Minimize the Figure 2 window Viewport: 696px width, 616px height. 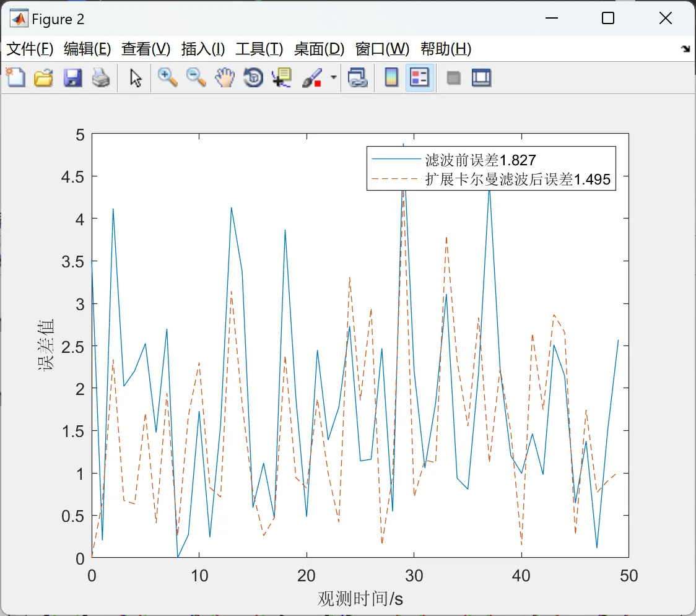[551, 18]
